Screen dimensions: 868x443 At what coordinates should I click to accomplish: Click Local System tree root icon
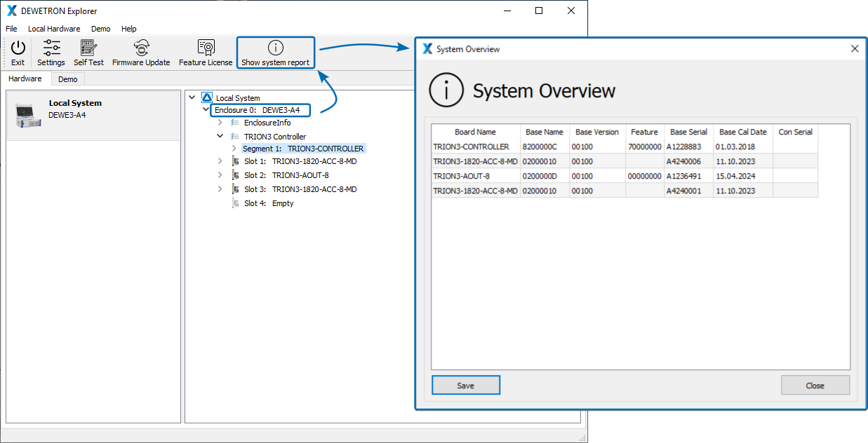[206, 97]
